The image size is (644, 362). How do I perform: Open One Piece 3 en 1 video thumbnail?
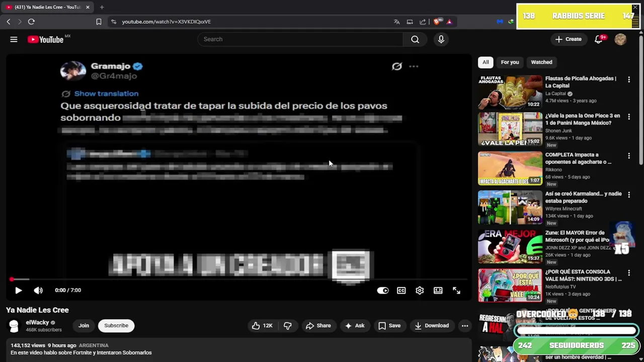[510, 130]
